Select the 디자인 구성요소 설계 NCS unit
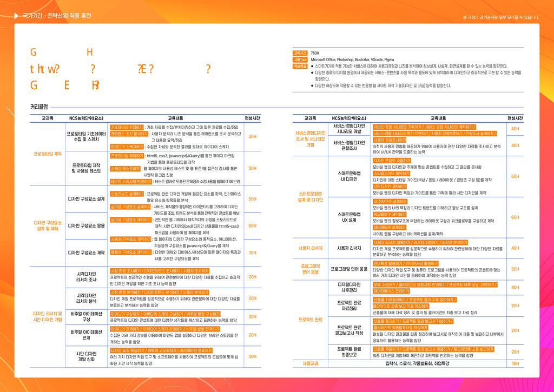This screenshot has width=554, height=392. (x=86, y=199)
